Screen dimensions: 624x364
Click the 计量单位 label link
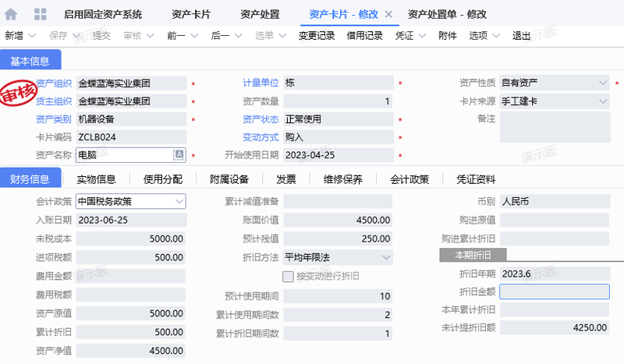pos(261,83)
